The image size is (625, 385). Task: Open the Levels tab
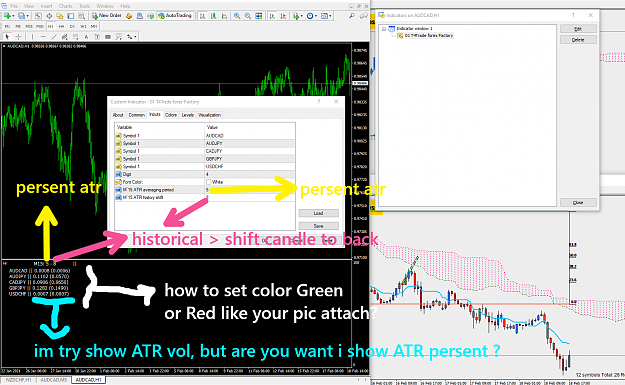(187, 115)
